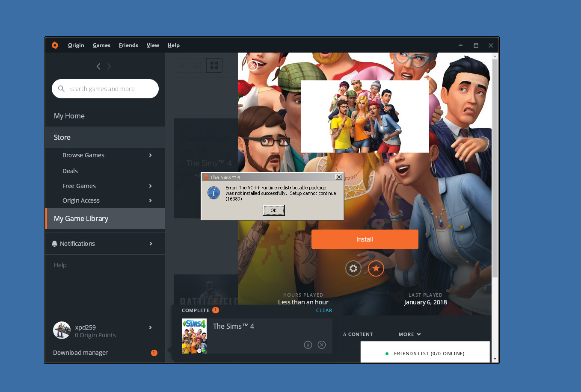Click xpd259 user avatar
This screenshot has width=581, height=392.
62,330
